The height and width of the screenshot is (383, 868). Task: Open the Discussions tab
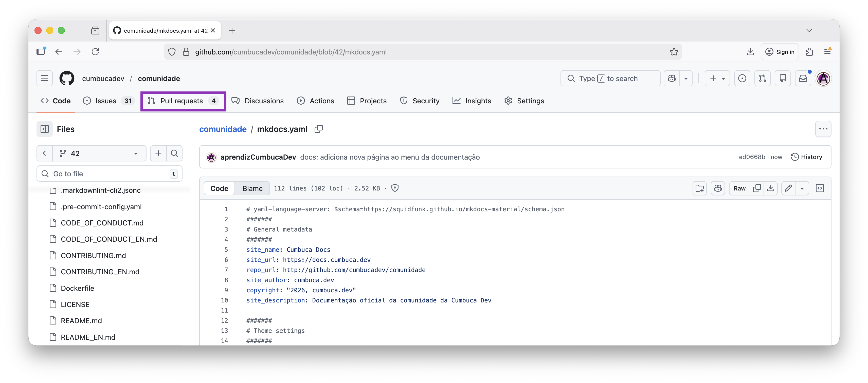pos(258,101)
